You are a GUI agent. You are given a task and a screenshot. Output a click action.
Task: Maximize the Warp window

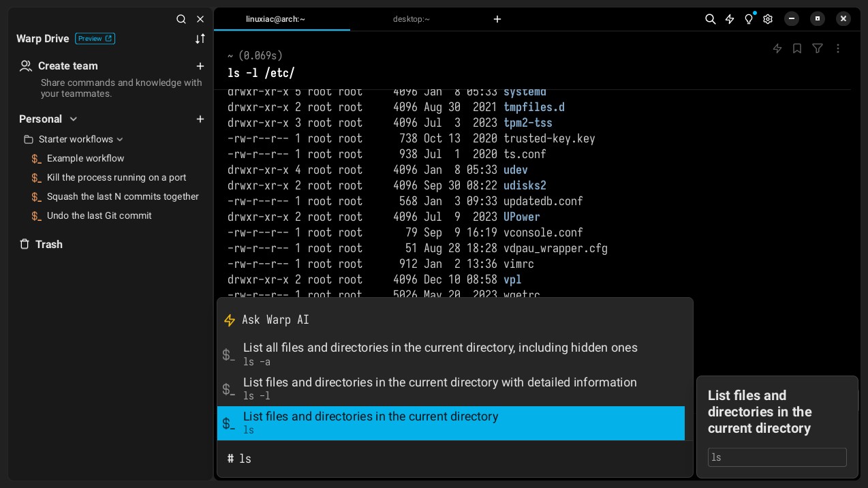point(818,19)
